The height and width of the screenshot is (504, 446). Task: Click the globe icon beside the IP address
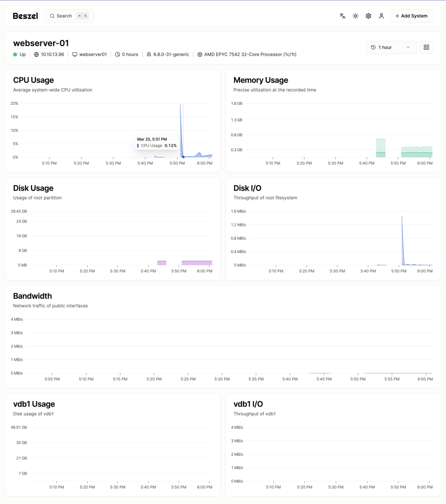36,55
